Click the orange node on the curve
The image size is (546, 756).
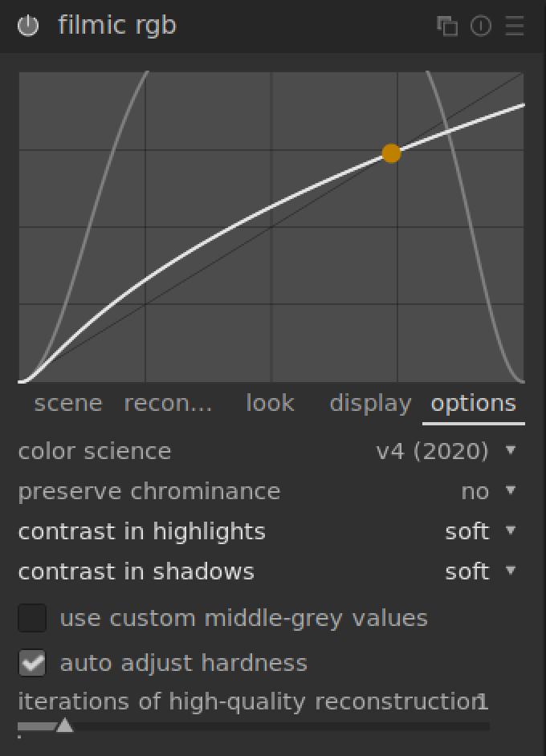click(391, 153)
